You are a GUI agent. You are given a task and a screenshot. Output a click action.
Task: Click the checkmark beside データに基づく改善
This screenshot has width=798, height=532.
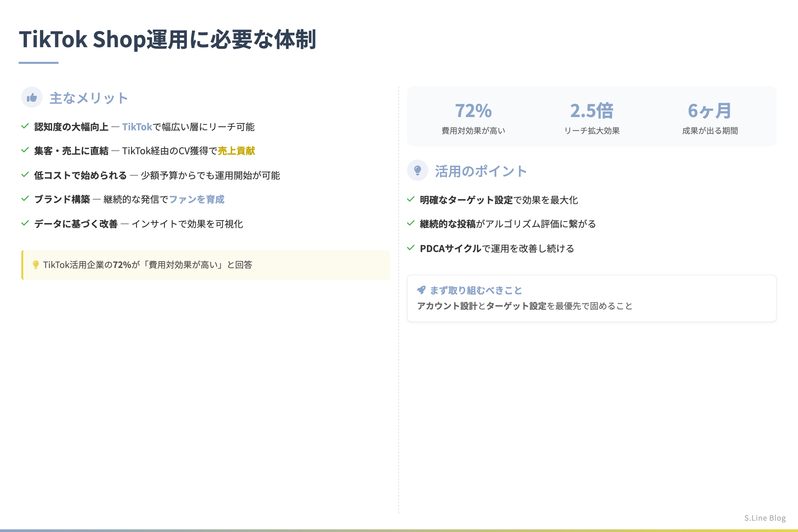tap(25, 223)
